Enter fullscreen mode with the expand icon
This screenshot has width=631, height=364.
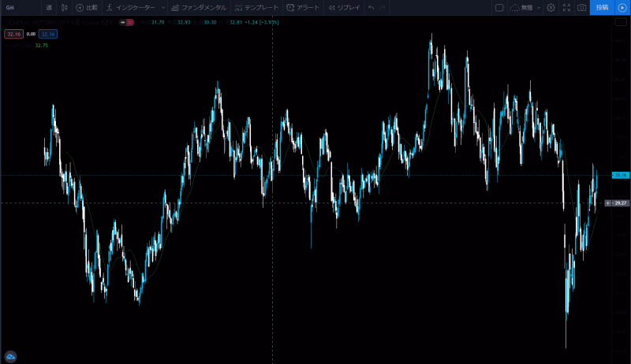point(566,7)
